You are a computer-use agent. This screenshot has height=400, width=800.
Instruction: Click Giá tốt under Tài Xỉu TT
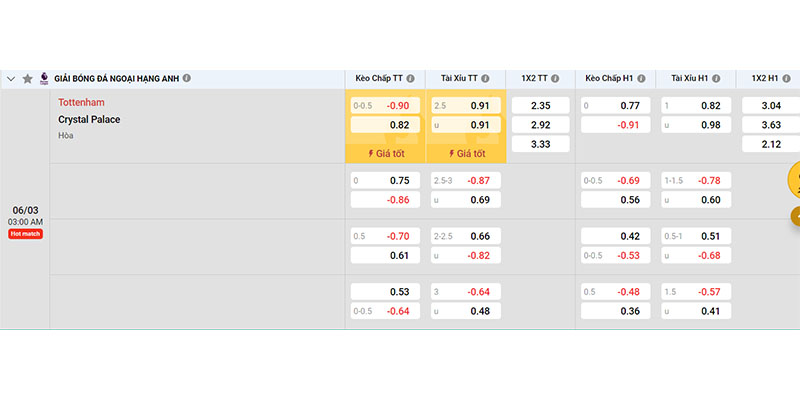[x=466, y=154]
